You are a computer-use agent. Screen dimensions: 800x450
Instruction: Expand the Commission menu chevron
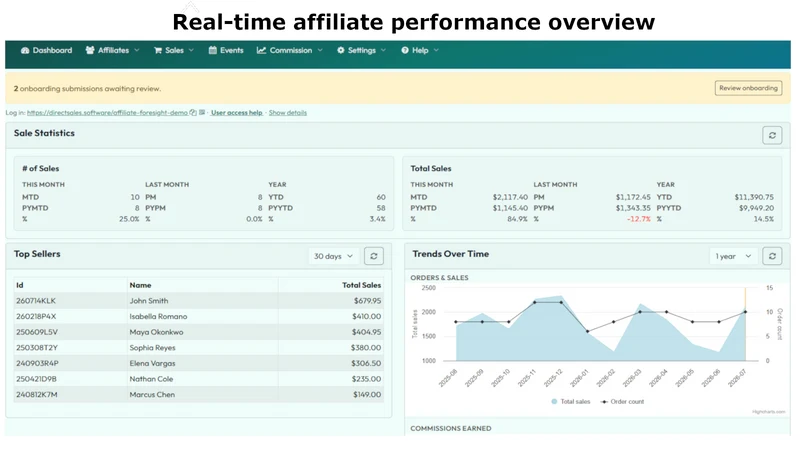(x=320, y=51)
